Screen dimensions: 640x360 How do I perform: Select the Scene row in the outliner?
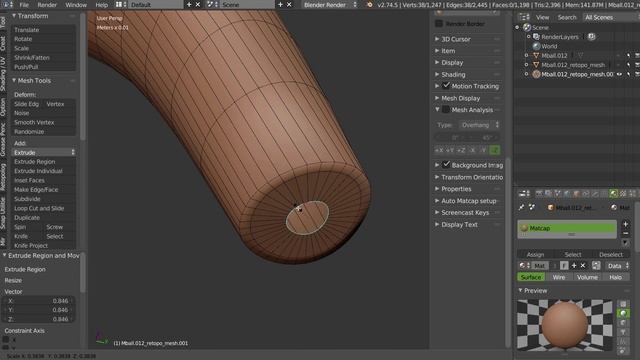[x=540, y=27]
